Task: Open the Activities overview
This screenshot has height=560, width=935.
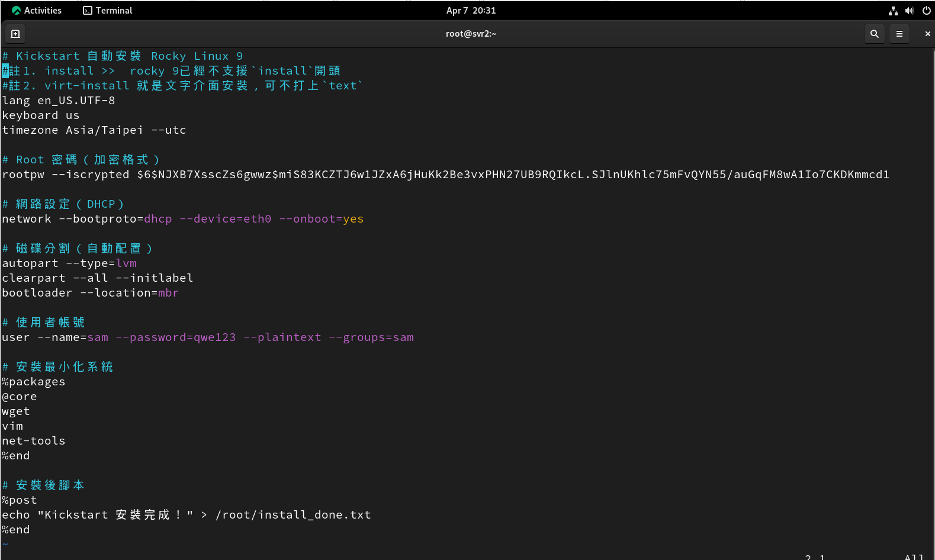Action: [x=37, y=11]
